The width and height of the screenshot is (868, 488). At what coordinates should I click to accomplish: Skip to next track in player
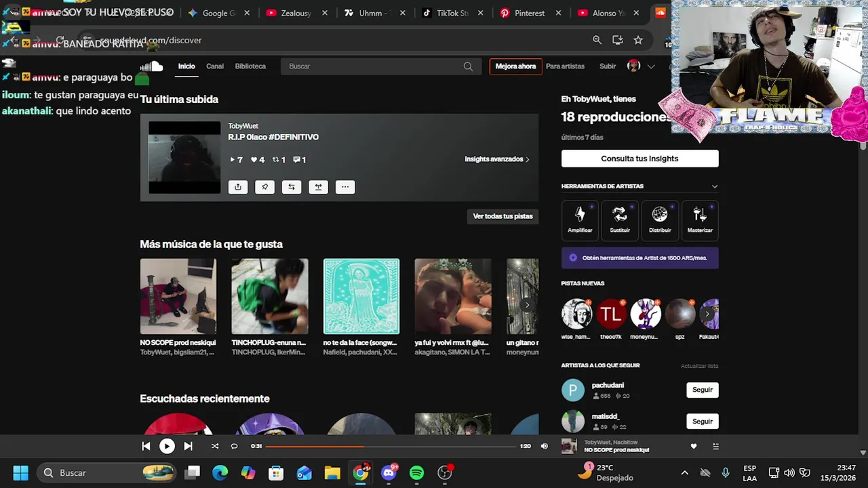pyautogui.click(x=189, y=446)
